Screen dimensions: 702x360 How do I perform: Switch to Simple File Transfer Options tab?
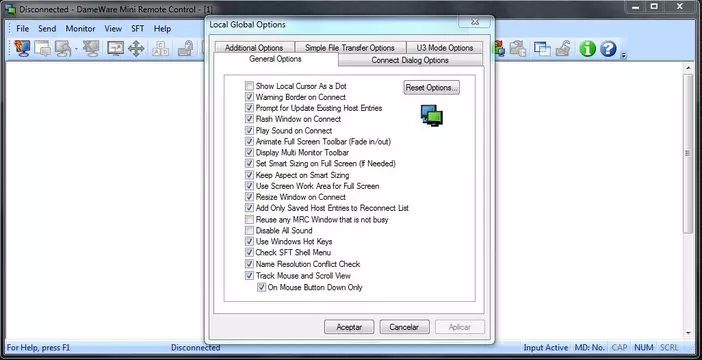pos(350,47)
